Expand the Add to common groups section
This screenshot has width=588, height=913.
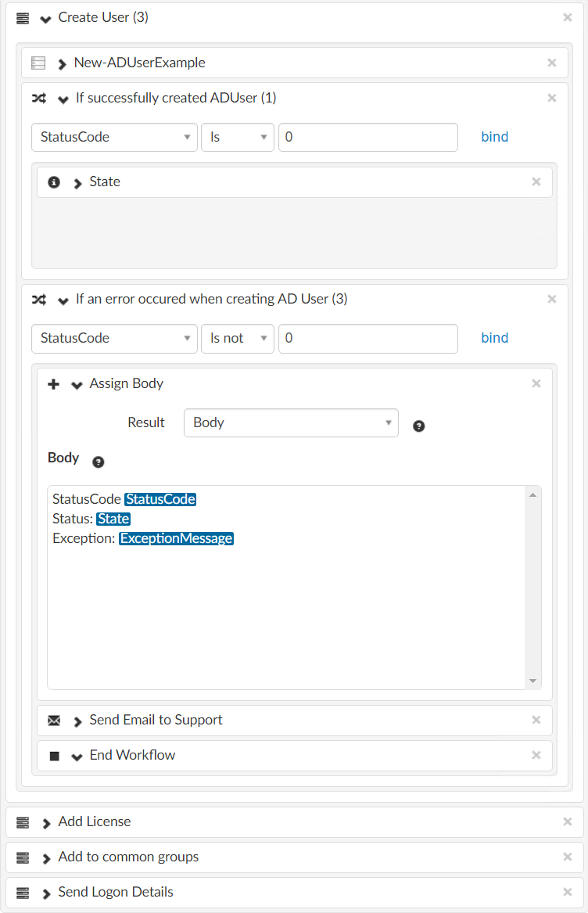pos(46,857)
